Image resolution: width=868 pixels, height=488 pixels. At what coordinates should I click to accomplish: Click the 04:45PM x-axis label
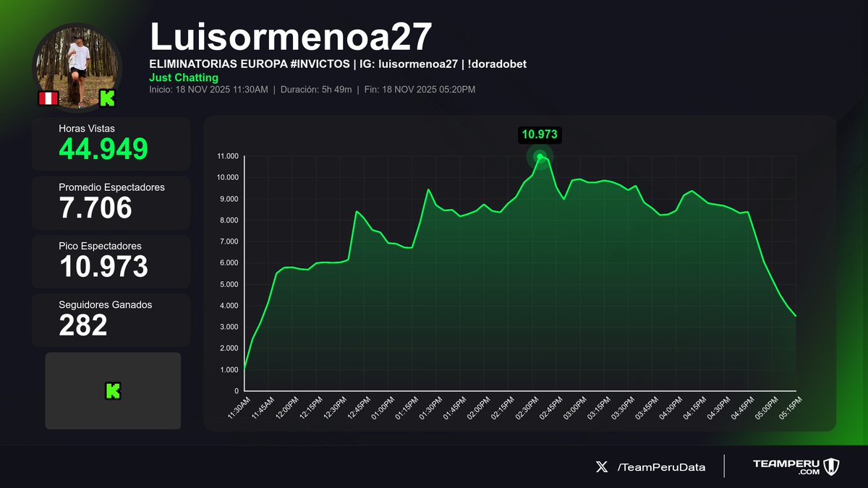click(x=744, y=407)
